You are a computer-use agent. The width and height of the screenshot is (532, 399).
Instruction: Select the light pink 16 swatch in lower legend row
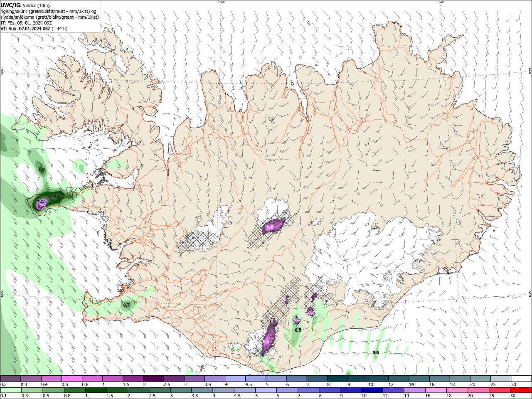(x=435, y=390)
